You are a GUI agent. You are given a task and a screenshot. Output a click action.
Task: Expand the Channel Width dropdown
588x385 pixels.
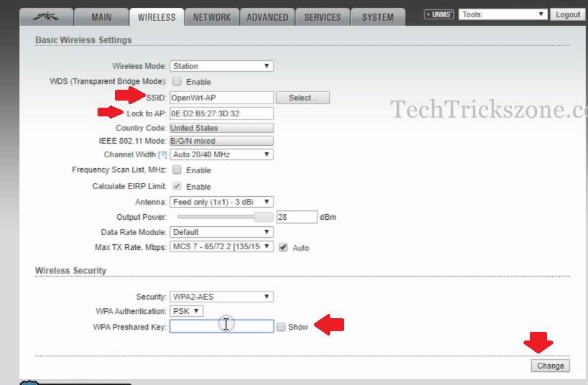(x=221, y=154)
